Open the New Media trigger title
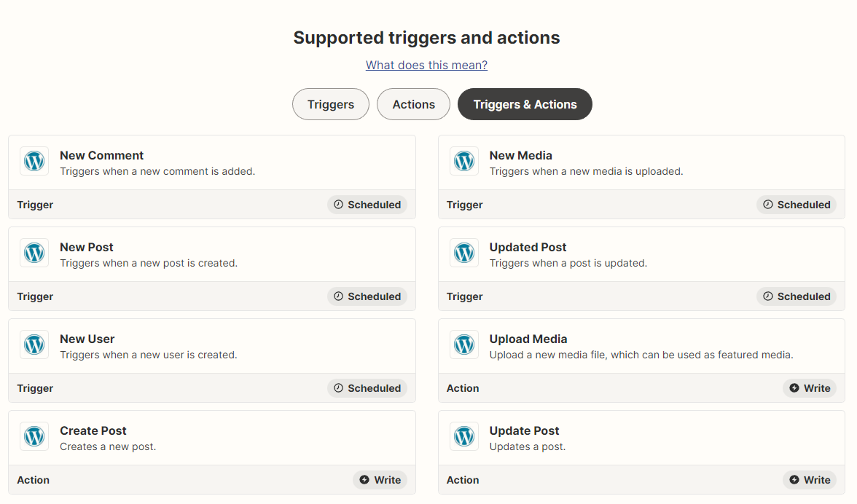Viewport: 857px width, 504px height. 521,156
